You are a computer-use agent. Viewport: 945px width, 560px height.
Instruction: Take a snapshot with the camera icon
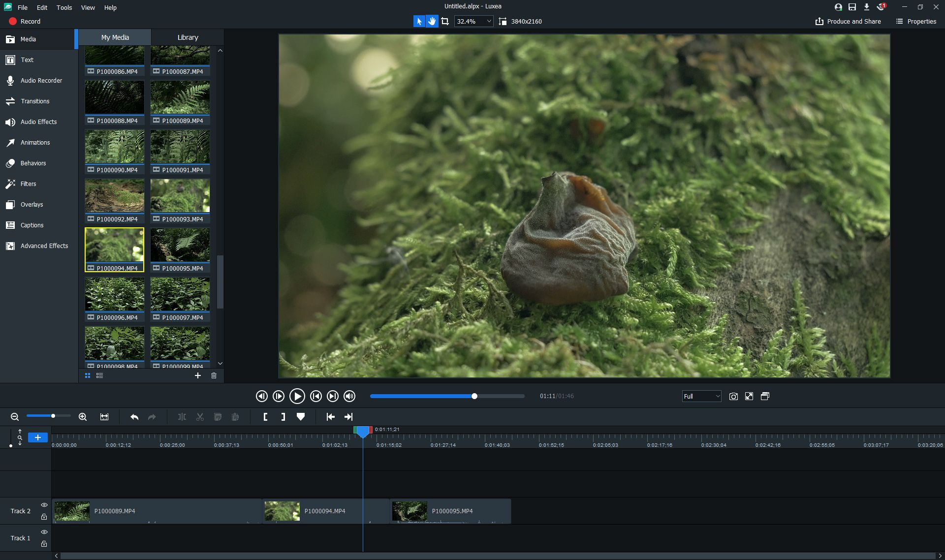click(x=733, y=396)
